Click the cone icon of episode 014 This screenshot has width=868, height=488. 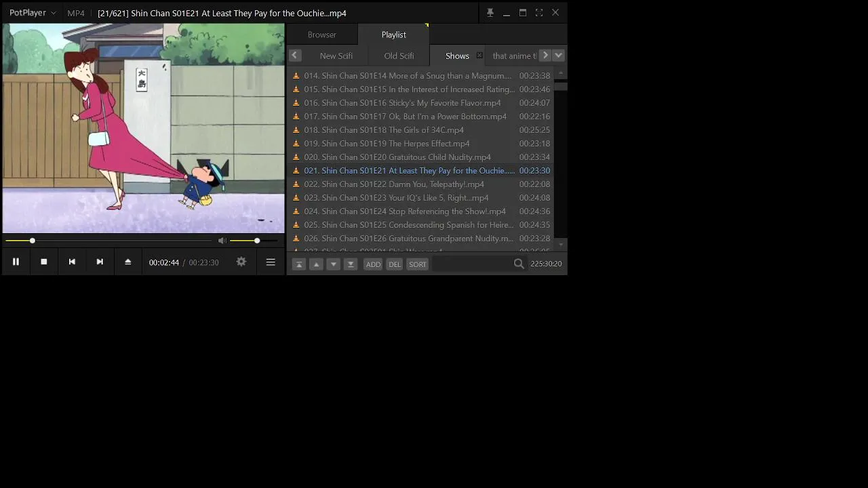pyautogui.click(x=296, y=76)
